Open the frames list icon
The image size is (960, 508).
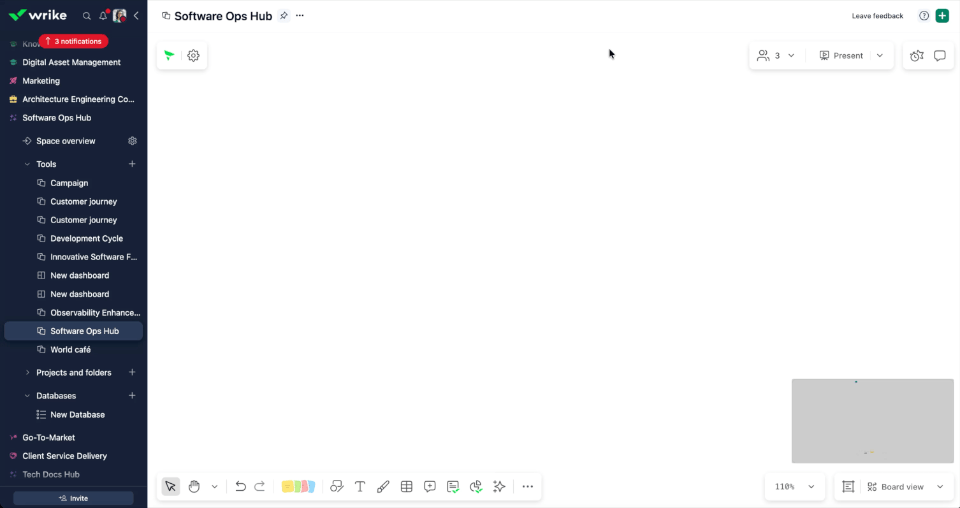coord(848,487)
